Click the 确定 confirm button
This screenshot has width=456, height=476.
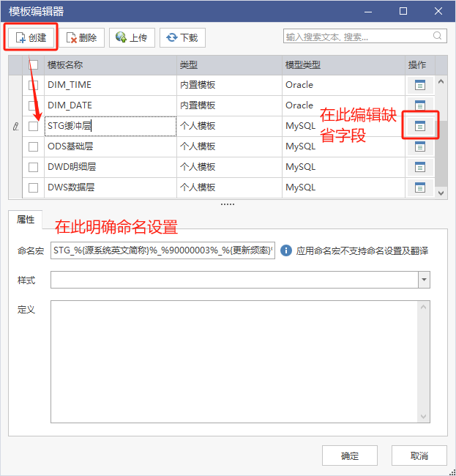click(x=350, y=455)
